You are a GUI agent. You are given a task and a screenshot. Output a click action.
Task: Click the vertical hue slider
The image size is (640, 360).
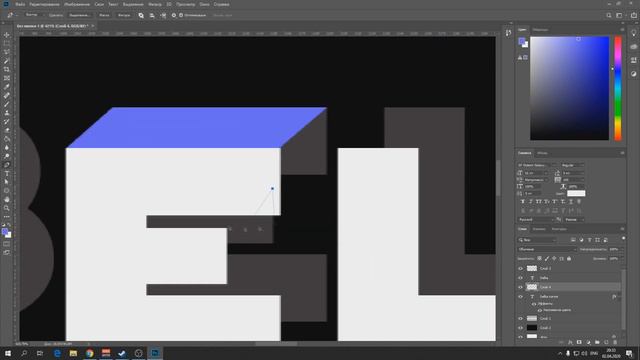click(618, 88)
